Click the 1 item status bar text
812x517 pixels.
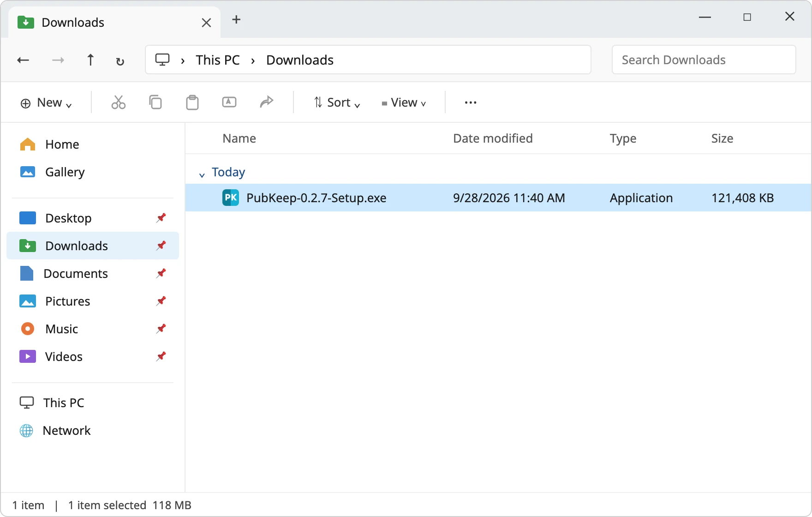(x=28, y=505)
